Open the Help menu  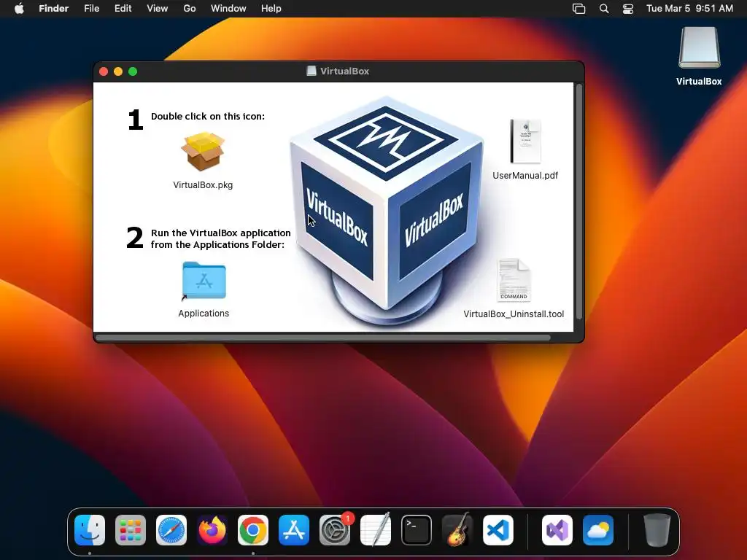pos(271,9)
